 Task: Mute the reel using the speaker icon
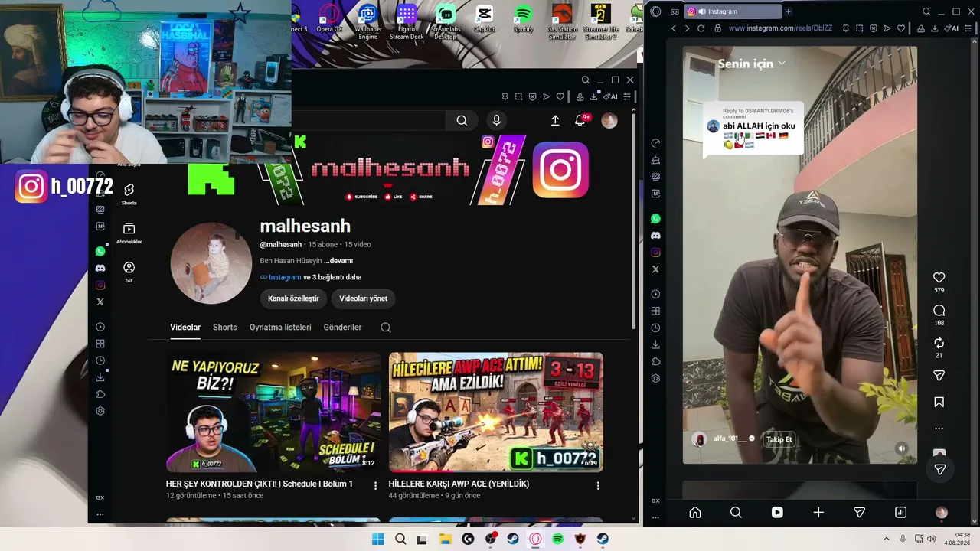pos(901,448)
